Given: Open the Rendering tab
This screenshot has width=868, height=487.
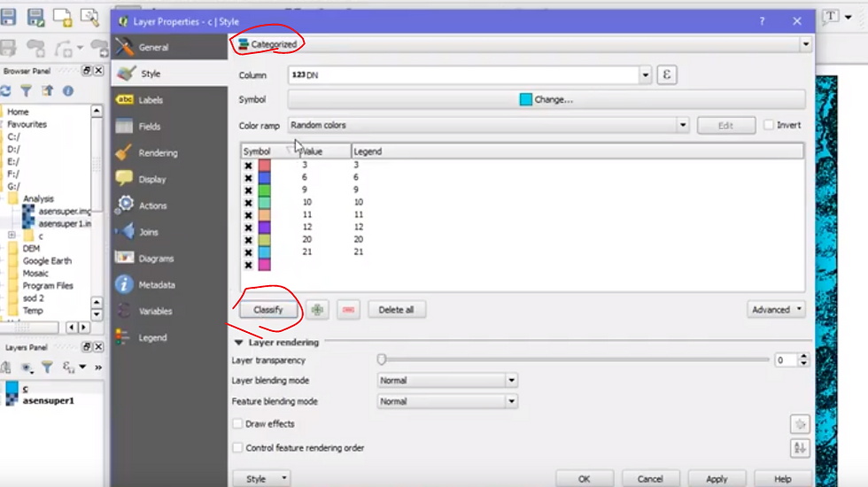Looking at the screenshot, I should pos(169,152).
